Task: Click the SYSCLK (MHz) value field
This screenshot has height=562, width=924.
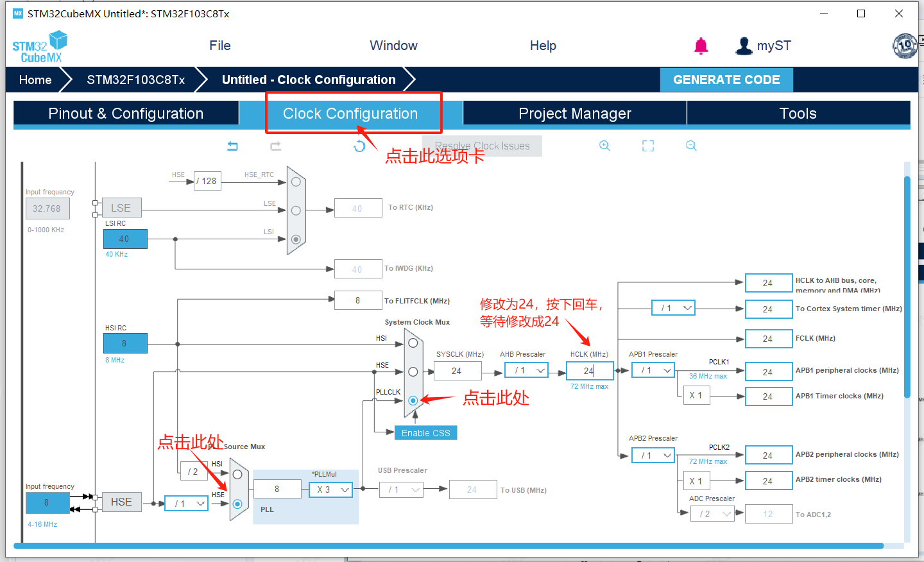Action: (457, 371)
